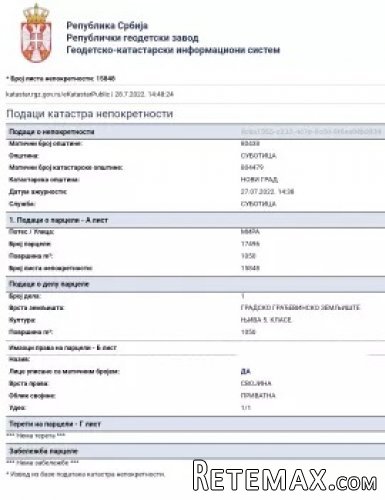Click 'Геодетско-катастарски информациони систем' heading
385x500 pixels.
pos(173,50)
